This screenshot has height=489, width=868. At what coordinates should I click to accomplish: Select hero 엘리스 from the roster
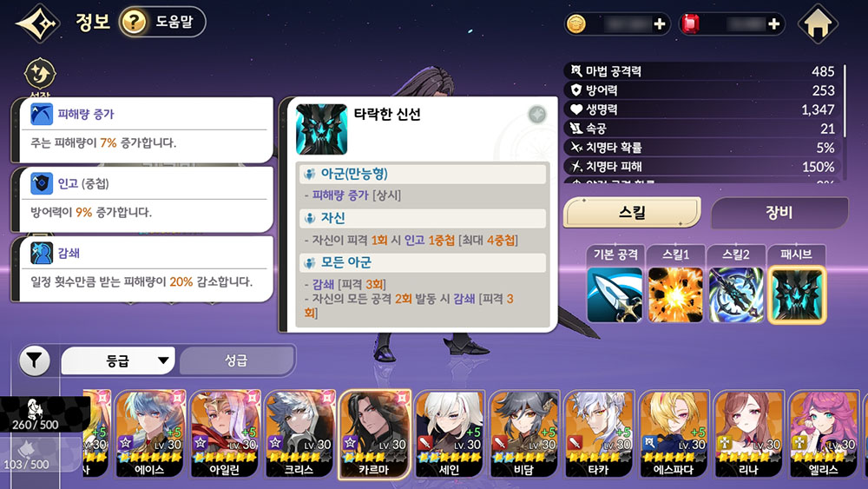click(824, 434)
